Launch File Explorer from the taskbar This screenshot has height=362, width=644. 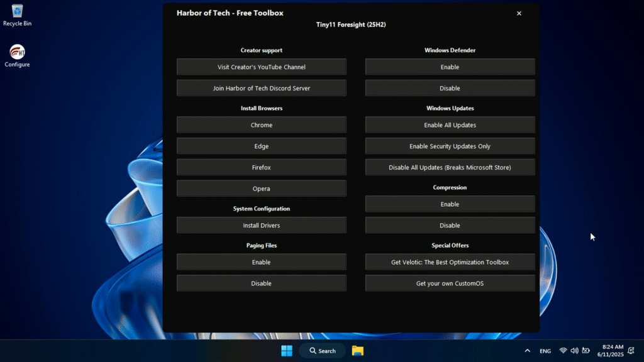pos(358,351)
